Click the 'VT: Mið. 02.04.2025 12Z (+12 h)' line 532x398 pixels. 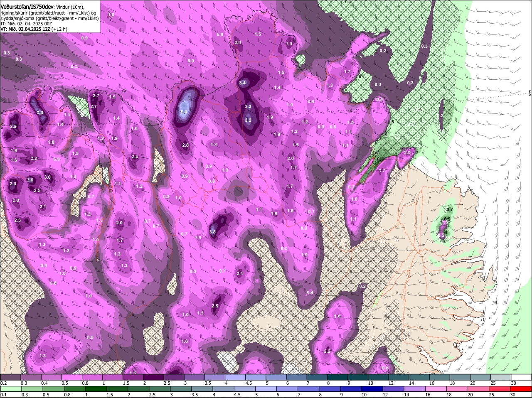34,29
